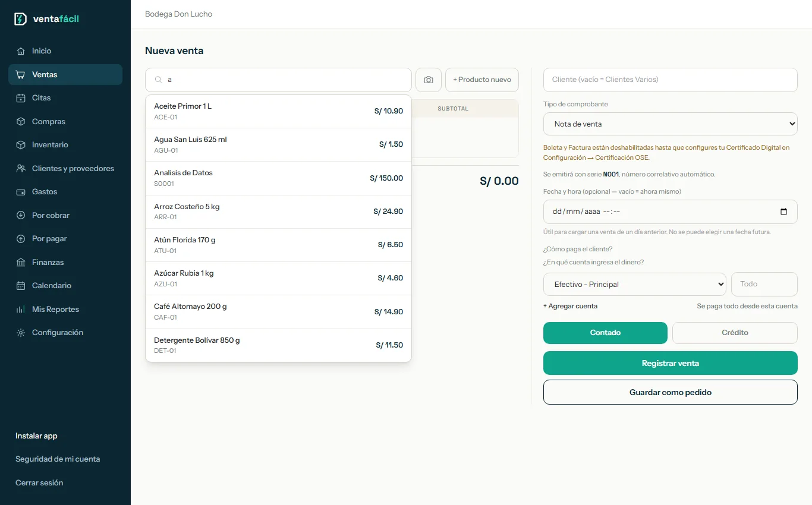Click the Por pagar arrow icon
Image resolution: width=812 pixels, height=505 pixels.
click(x=21, y=239)
